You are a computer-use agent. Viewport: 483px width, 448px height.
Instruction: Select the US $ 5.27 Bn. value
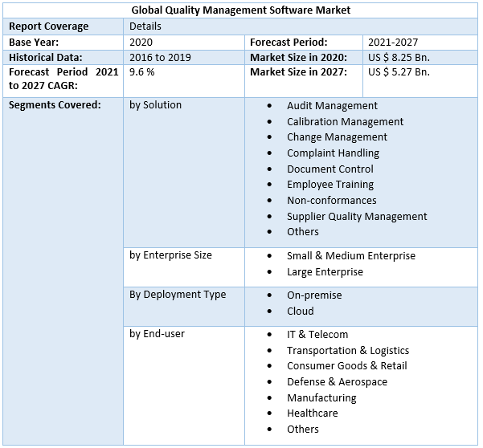click(399, 72)
